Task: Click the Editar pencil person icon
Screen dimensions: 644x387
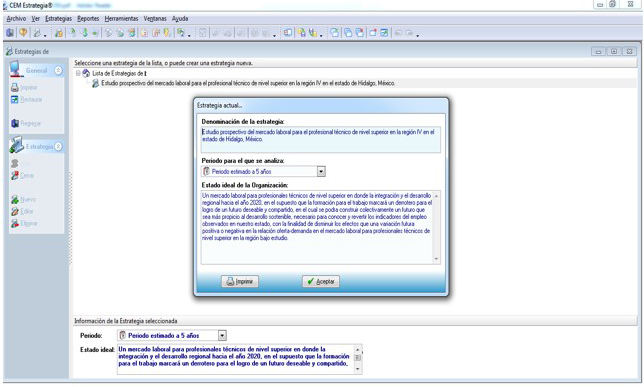Action: coord(15,212)
